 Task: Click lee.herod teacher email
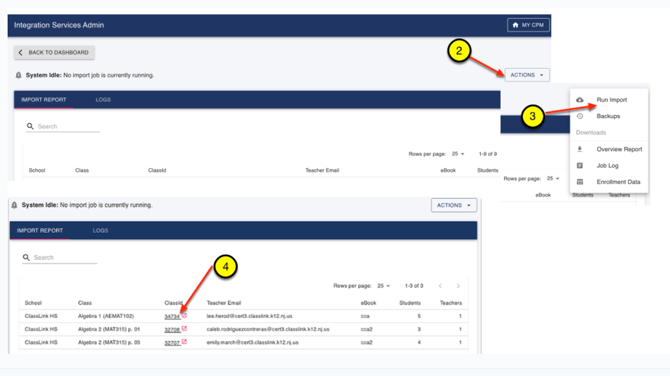[250, 316]
